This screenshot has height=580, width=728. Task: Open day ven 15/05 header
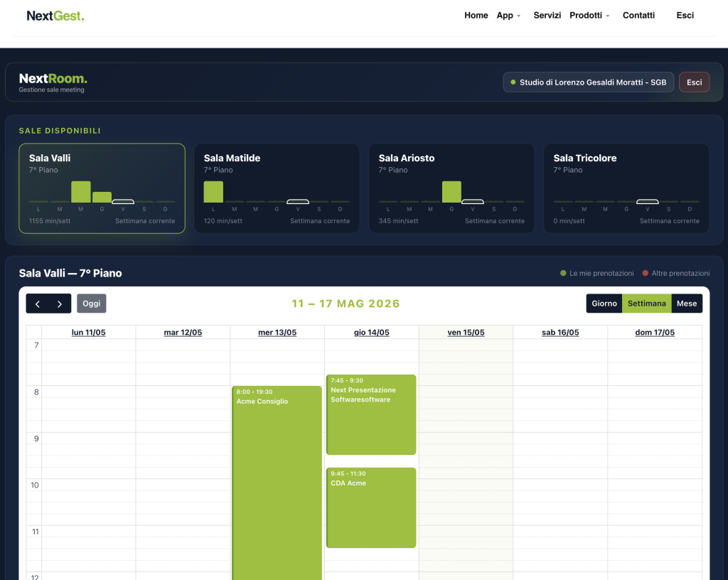coord(466,332)
